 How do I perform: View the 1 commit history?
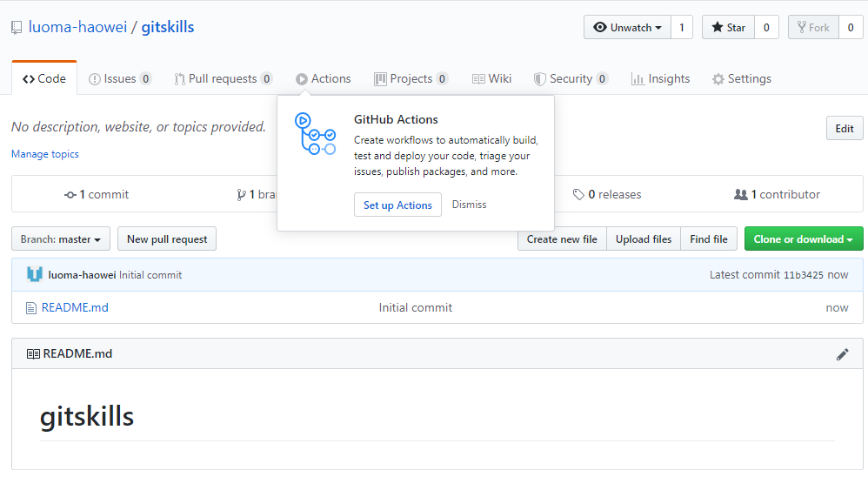(x=97, y=194)
